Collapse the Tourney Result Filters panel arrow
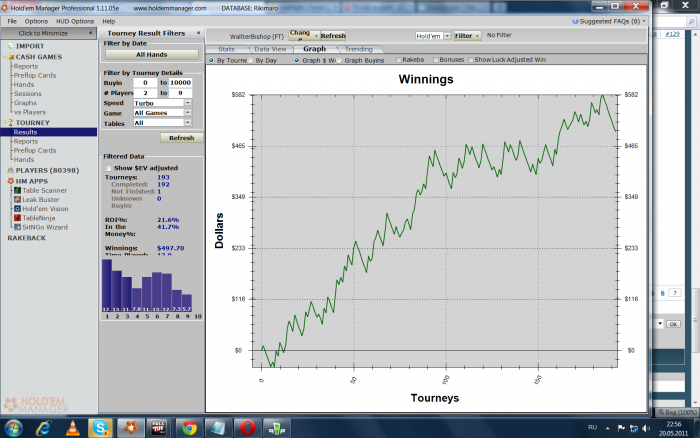 pyautogui.click(x=198, y=33)
